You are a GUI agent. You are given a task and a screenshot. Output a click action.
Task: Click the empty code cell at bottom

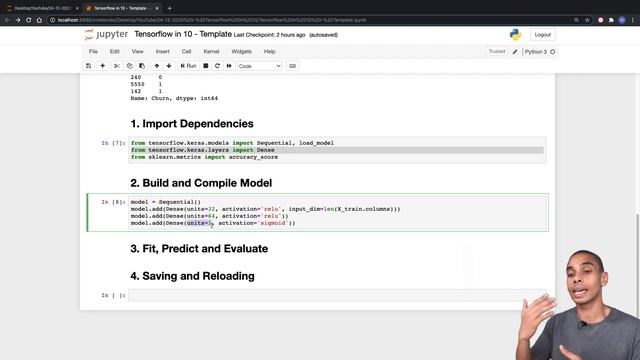click(337, 295)
